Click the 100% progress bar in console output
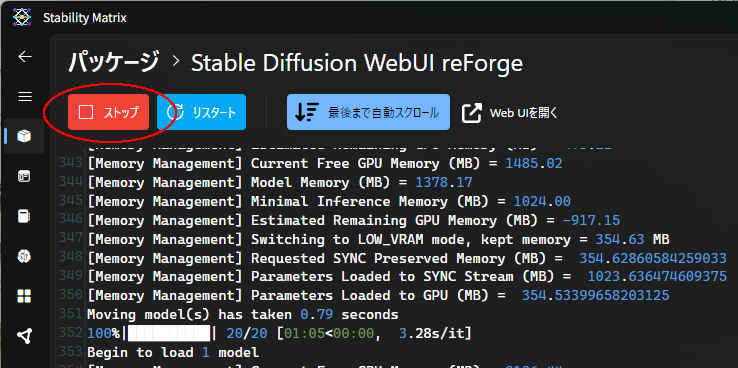 pyautogui.click(x=169, y=334)
